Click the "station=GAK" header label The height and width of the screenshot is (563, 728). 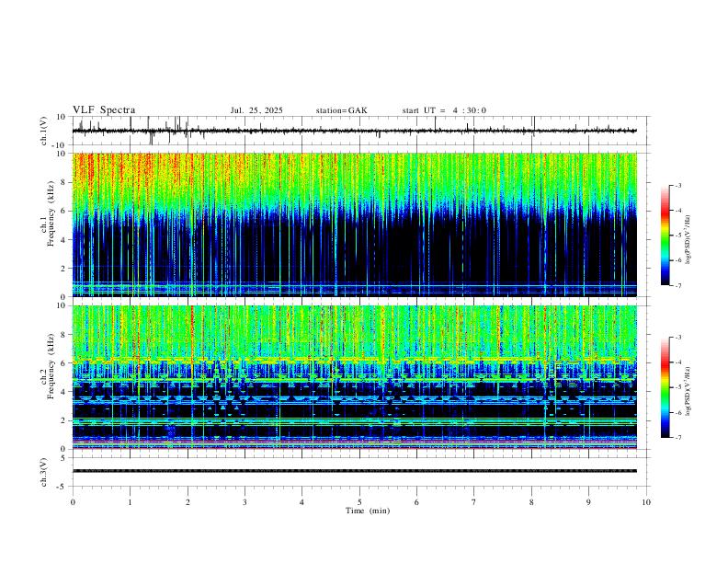coord(341,110)
